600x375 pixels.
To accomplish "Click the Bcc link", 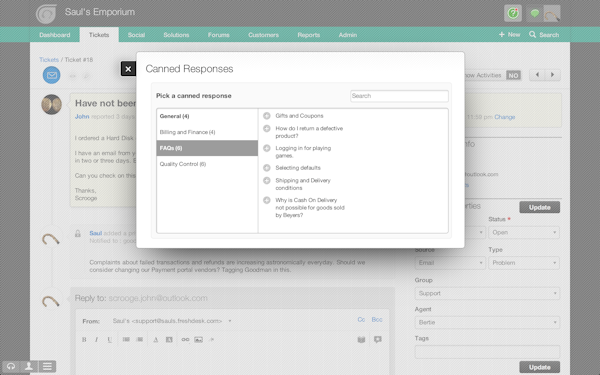I will (377, 320).
